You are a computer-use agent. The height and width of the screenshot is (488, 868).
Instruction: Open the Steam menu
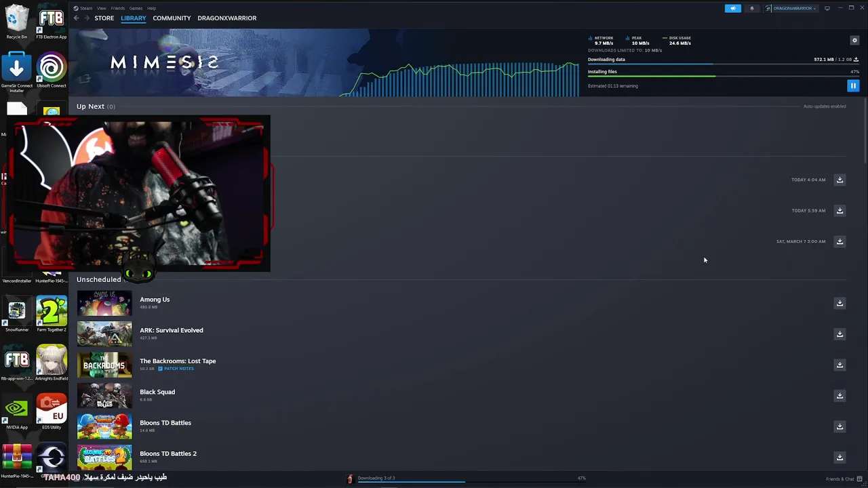click(83, 8)
